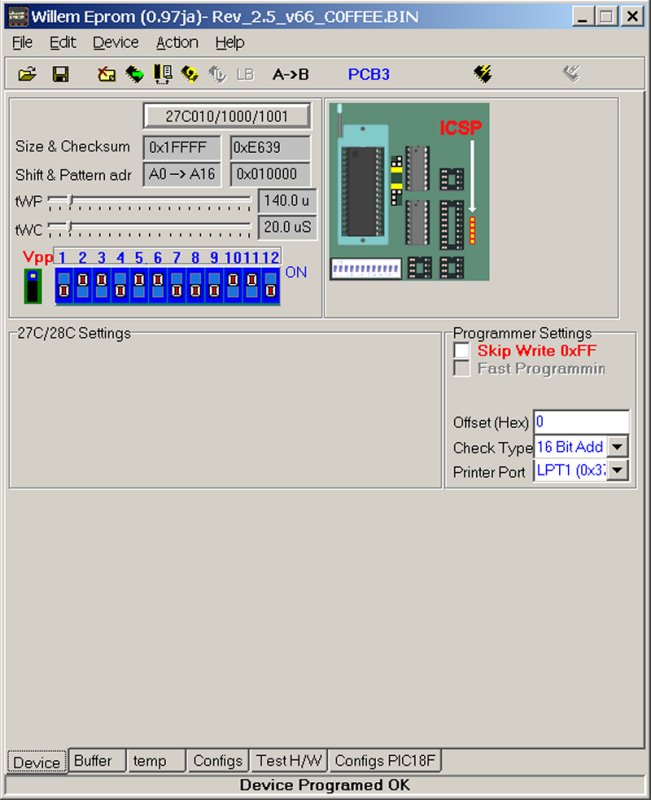This screenshot has height=800, width=651.
Task: Open the Printer Port dropdown
Action: click(x=619, y=471)
